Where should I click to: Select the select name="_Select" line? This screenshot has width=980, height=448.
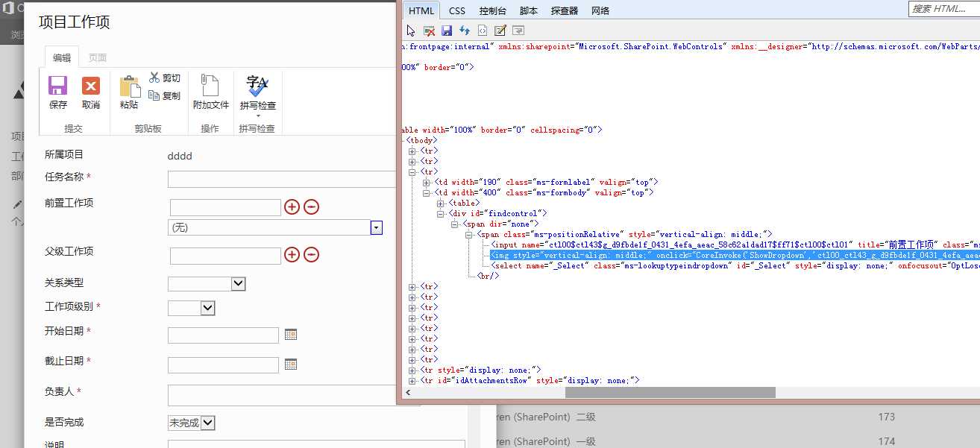(734, 265)
